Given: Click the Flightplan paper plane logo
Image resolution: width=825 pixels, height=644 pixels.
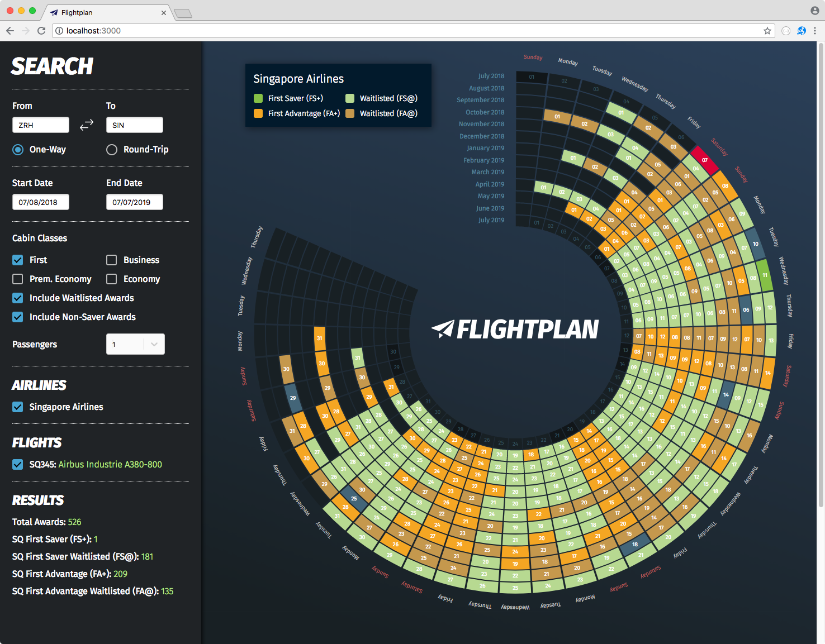Looking at the screenshot, I should tap(443, 329).
